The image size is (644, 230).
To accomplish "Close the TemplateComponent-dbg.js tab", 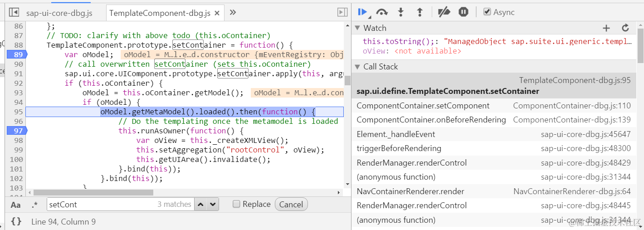I will (217, 13).
